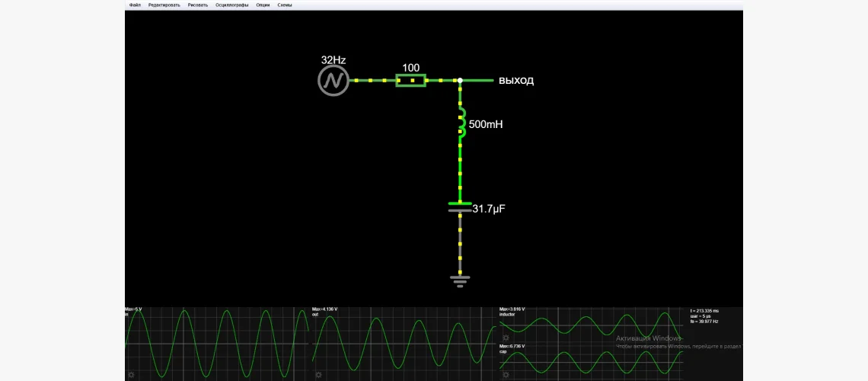Open settings gear of the cap scope
This screenshot has width=868, height=381.
506,375
